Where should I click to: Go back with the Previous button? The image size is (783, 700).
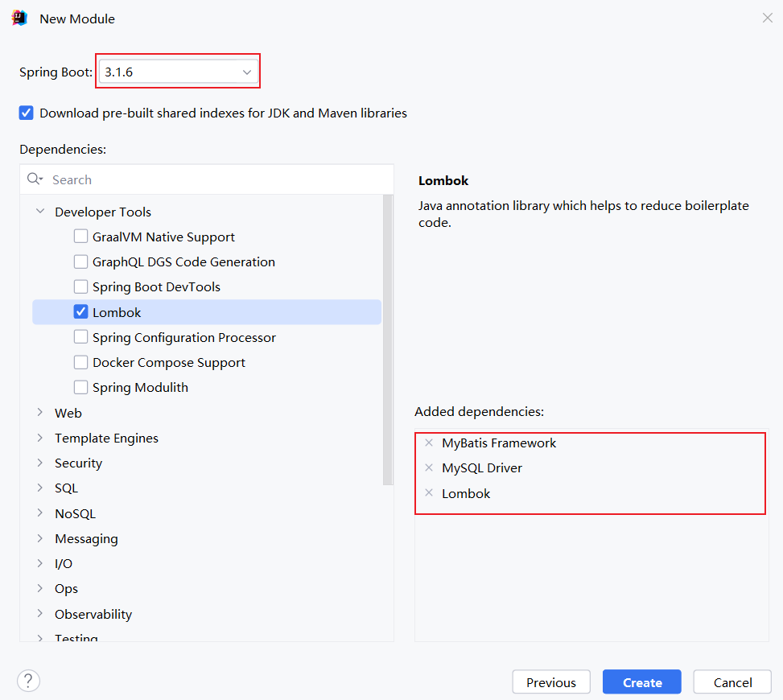click(x=551, y=682)
